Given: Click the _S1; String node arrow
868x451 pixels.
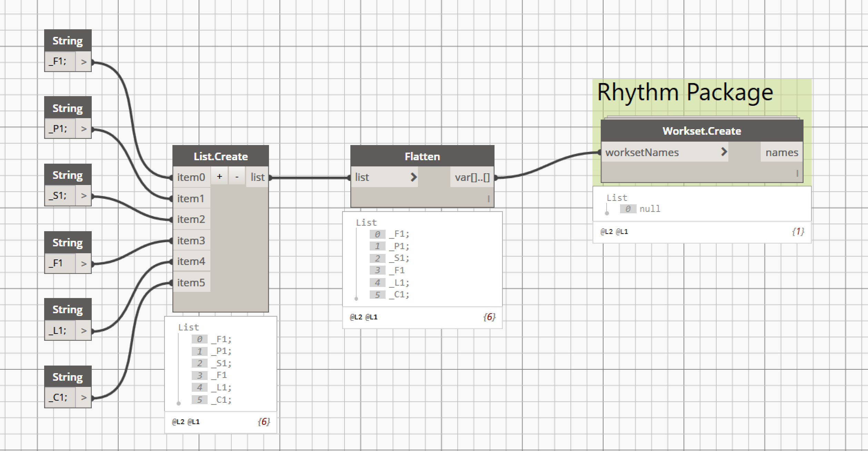Looking at the screenshot, I should tap(83, 196).
